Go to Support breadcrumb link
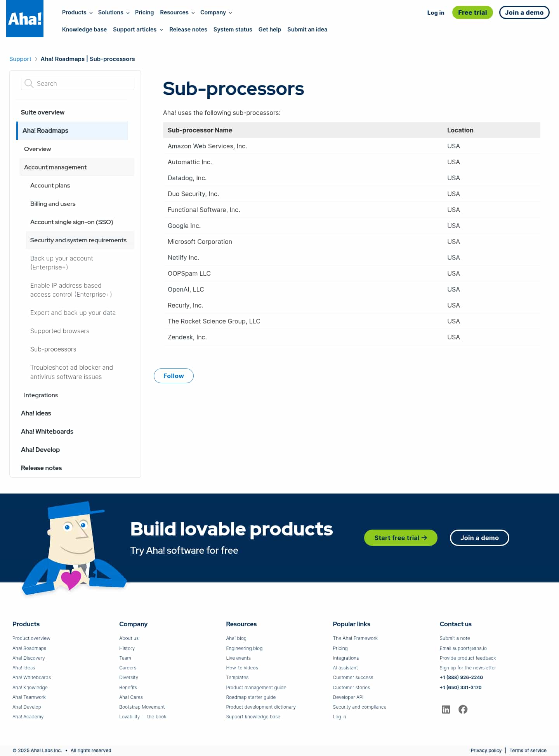The height and width of the screenshot is (756, 559). point(20,59)
